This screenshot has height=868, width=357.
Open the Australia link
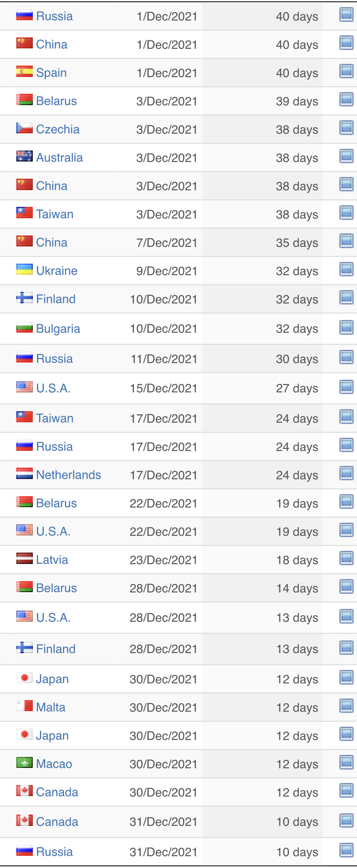pos(59,157)
